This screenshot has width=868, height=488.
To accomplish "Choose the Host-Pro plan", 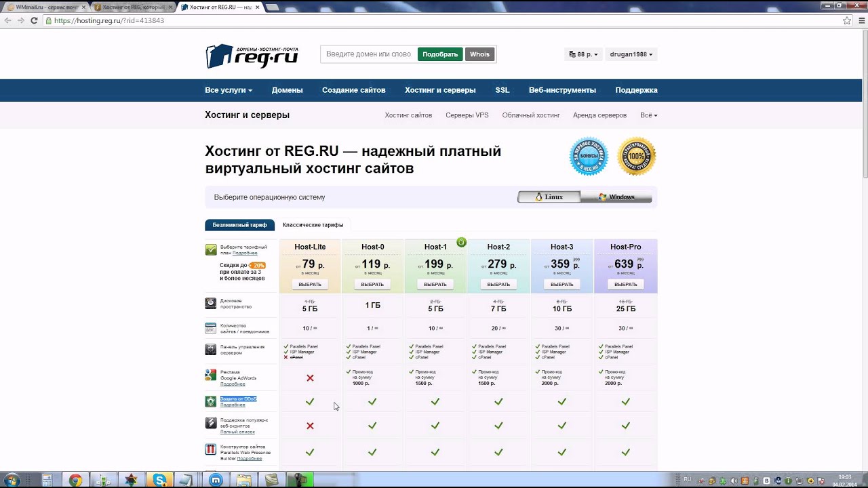I will pos(626,285).
